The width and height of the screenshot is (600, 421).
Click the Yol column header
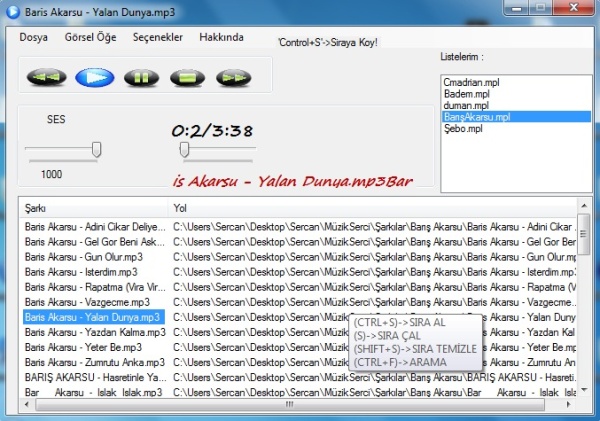click(372, 208)
